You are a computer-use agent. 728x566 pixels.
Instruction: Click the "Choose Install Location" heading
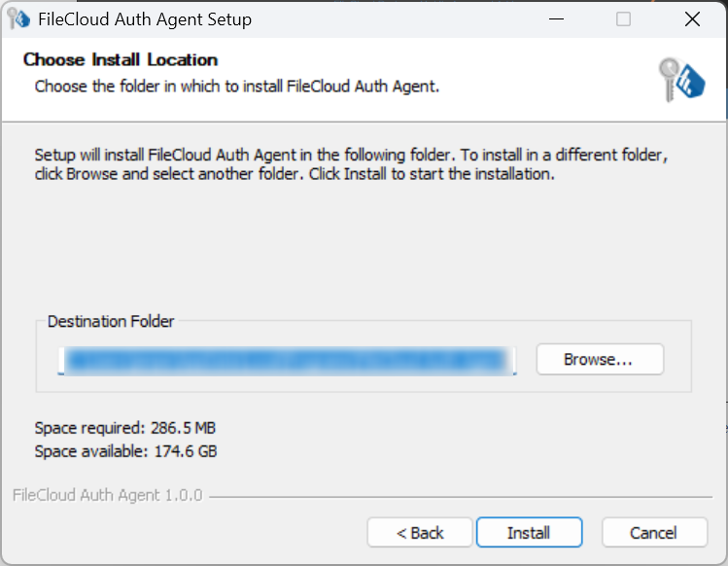click(121, 60)
